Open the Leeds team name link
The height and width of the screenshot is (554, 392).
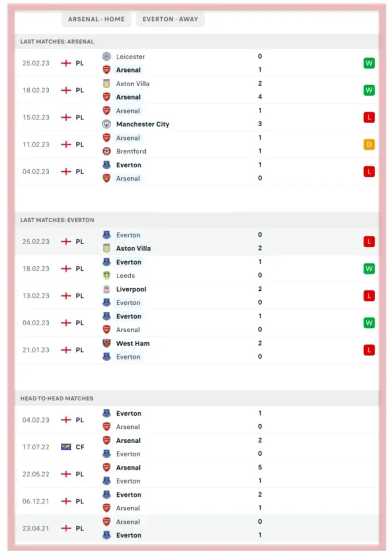point(126,275)
